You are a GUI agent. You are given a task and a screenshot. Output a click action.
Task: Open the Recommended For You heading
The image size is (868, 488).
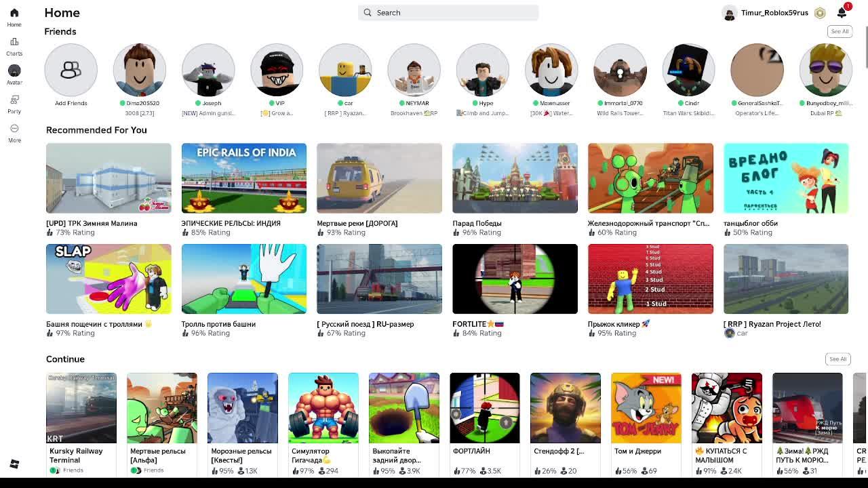[96, 130]
